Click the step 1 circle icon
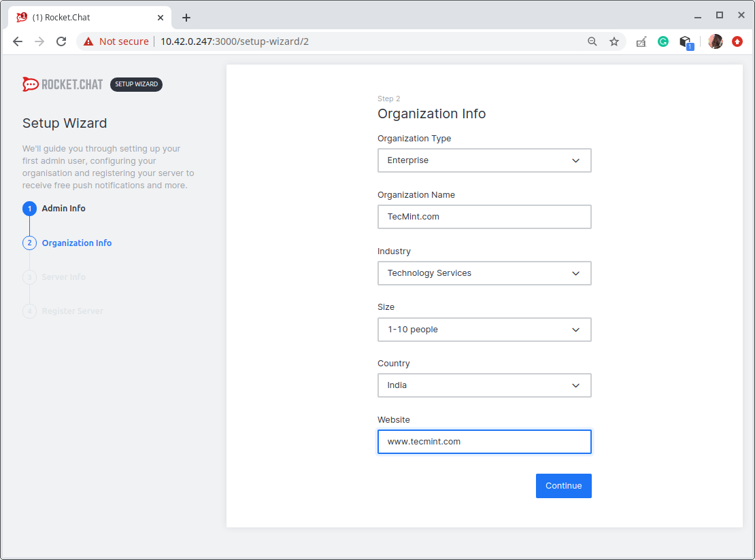This screenshot has width=755, height=560. tap(29, 209)
